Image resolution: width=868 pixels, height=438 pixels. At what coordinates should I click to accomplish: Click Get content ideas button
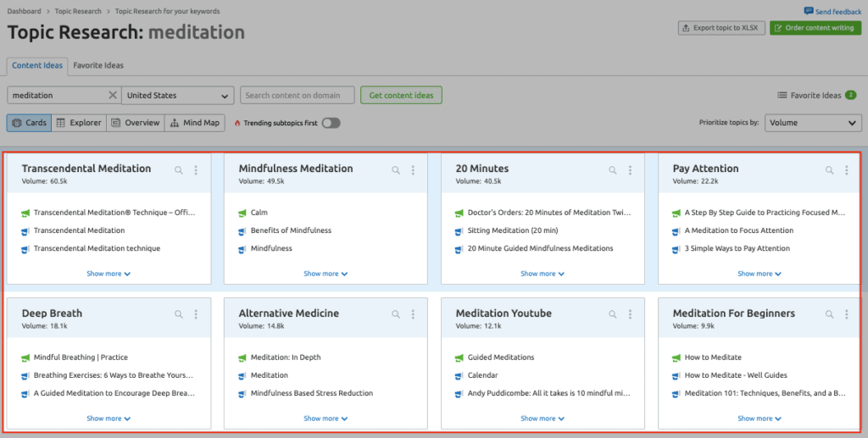pos(401,96)
